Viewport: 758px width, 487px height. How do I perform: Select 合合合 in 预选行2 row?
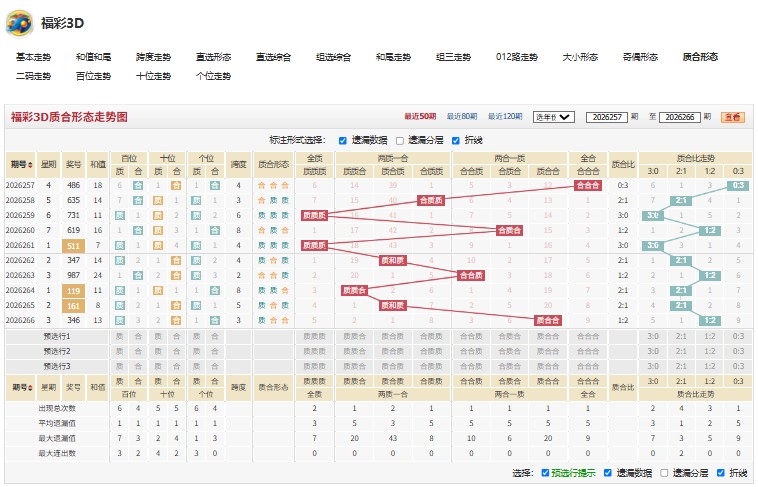(588, 351)
